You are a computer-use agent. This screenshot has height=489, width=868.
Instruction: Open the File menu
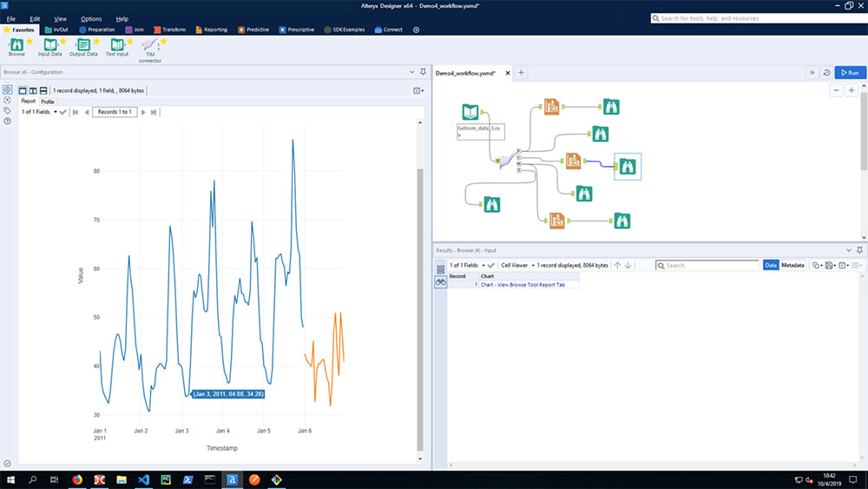click(x=11, y=18)
